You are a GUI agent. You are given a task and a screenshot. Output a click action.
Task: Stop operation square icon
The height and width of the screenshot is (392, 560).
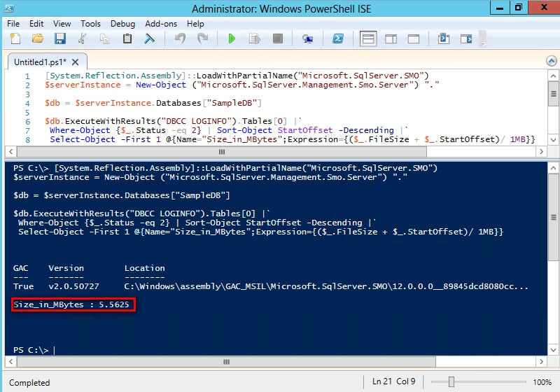point(277,38)
